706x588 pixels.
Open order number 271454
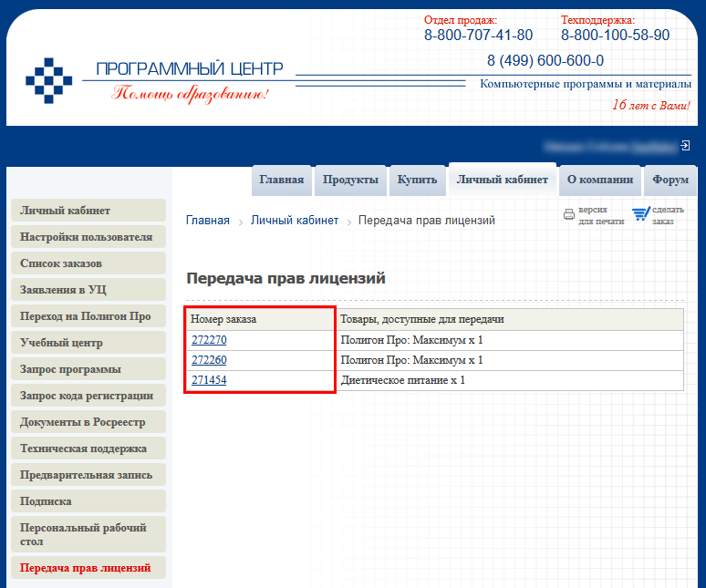(209, 380)
